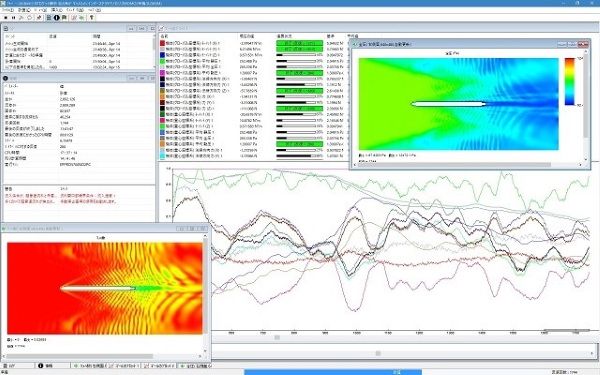Click the 基準 criterion column header

(330, 36)
